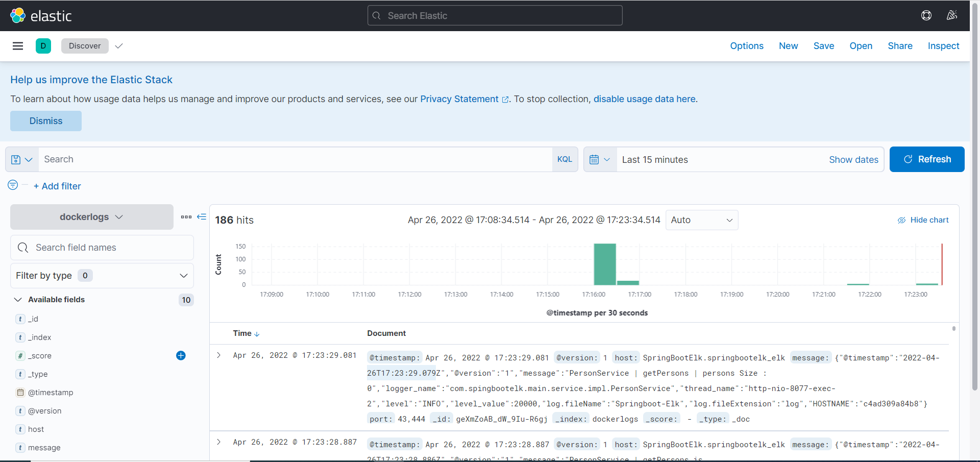980x462 pixels.
Task: Click the saved query disk icon
Action: click(21, 160)
